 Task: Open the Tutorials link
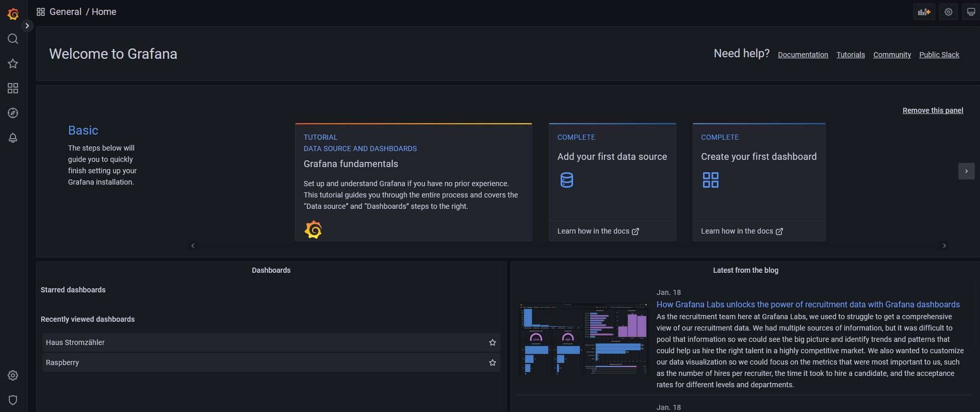click(851, 55)
